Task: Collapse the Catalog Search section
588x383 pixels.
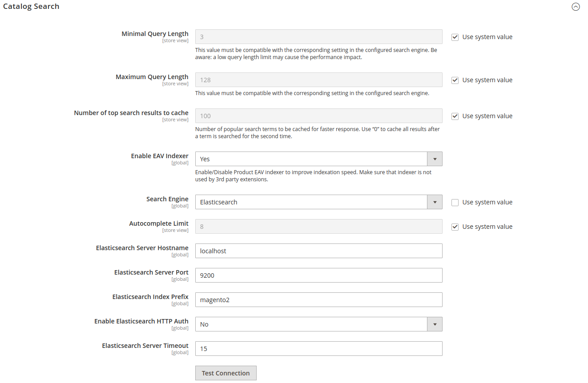Action: (576, 7)
